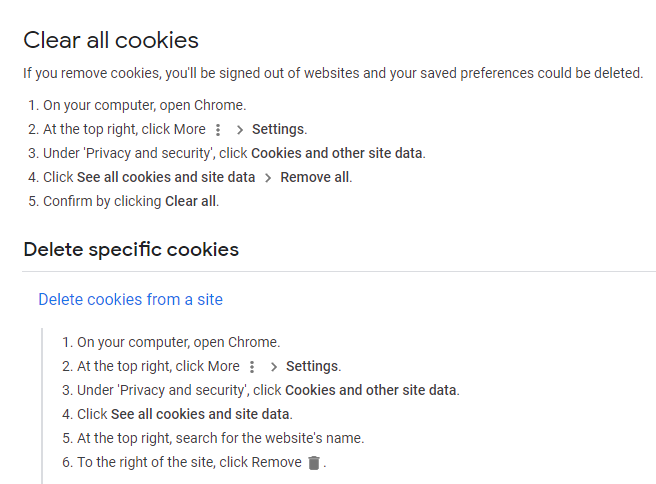Click 'Confirm by clicking' step text

[x=102, y=201]
